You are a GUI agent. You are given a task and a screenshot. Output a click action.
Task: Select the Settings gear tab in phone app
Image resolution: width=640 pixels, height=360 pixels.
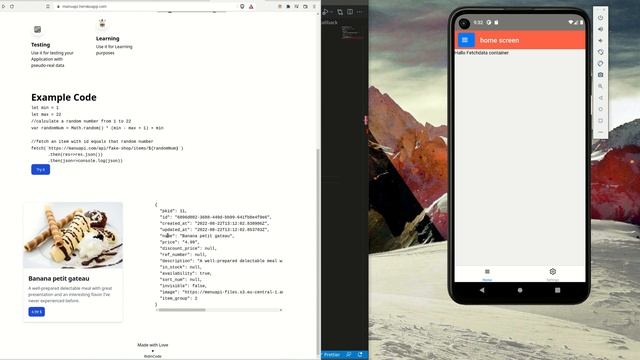pos(553,274)
